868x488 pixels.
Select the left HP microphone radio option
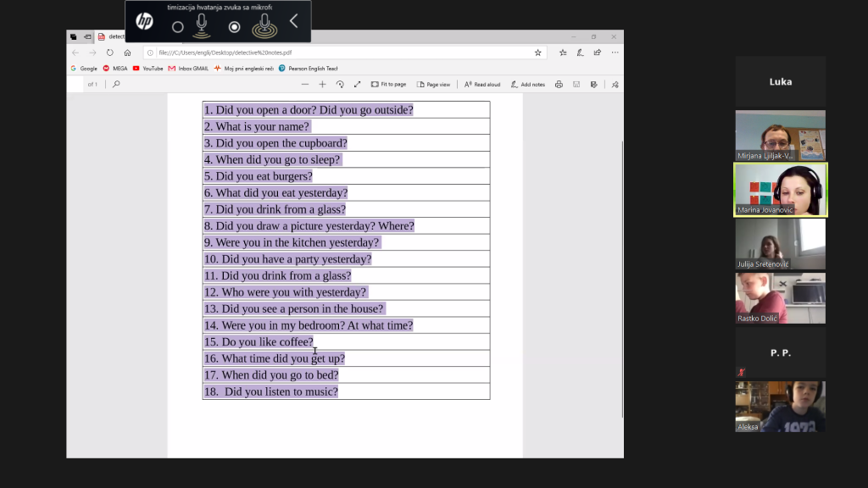pos(178,27)
